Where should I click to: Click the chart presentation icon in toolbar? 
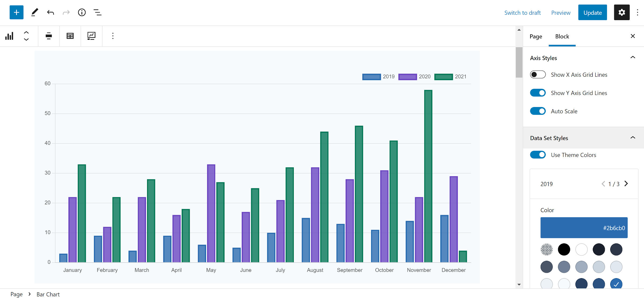point(91,36)
